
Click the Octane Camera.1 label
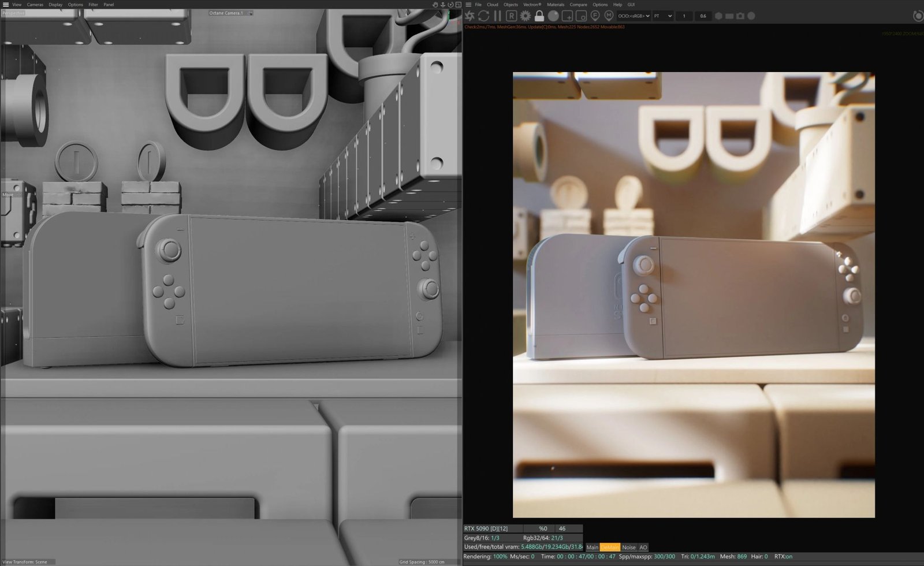pyautogui.click(x=226, y=13)
